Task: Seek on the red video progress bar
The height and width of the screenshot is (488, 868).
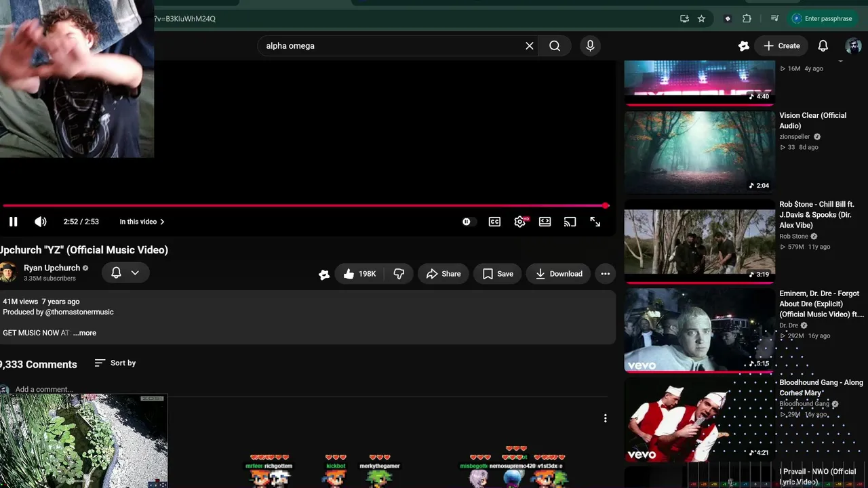Action: (305, 205)
